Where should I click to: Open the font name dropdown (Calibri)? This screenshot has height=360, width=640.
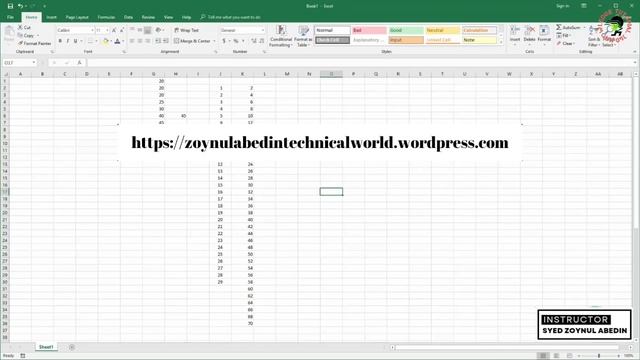pyautogui.click(x=92, y=30)
